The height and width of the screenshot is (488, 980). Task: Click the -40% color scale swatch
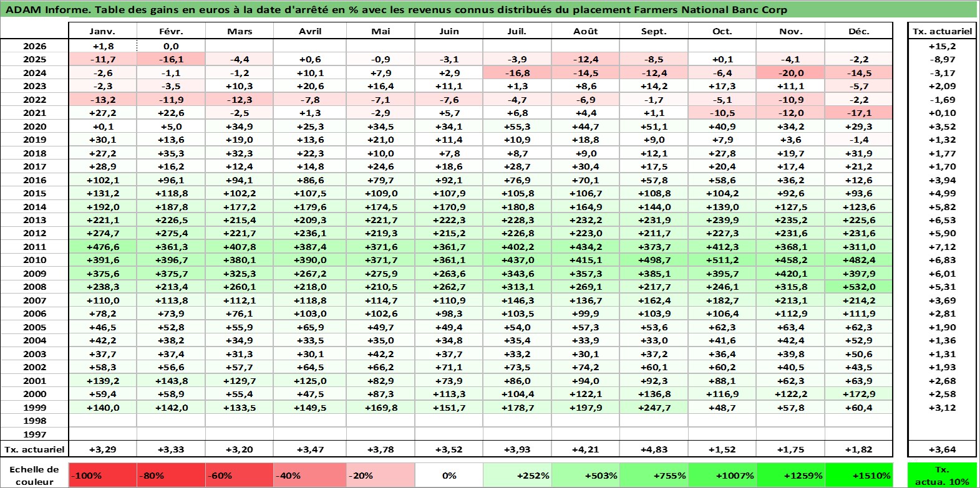(310, 475)
